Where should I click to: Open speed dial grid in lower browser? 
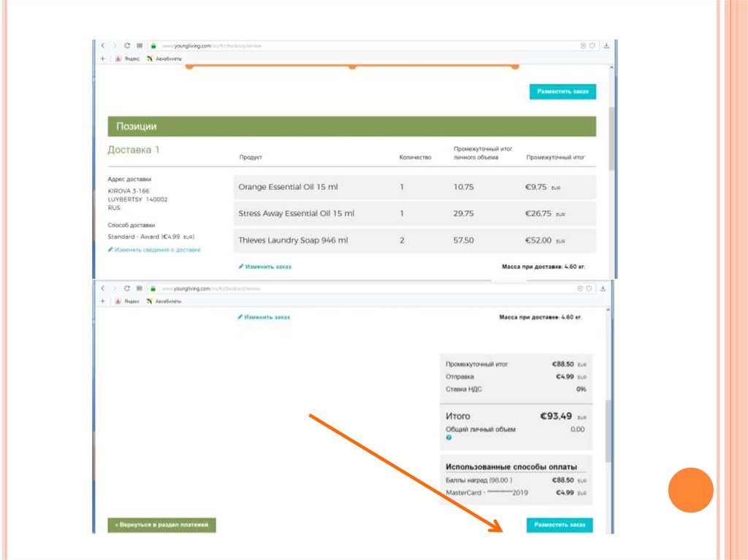tap(140, 288)
